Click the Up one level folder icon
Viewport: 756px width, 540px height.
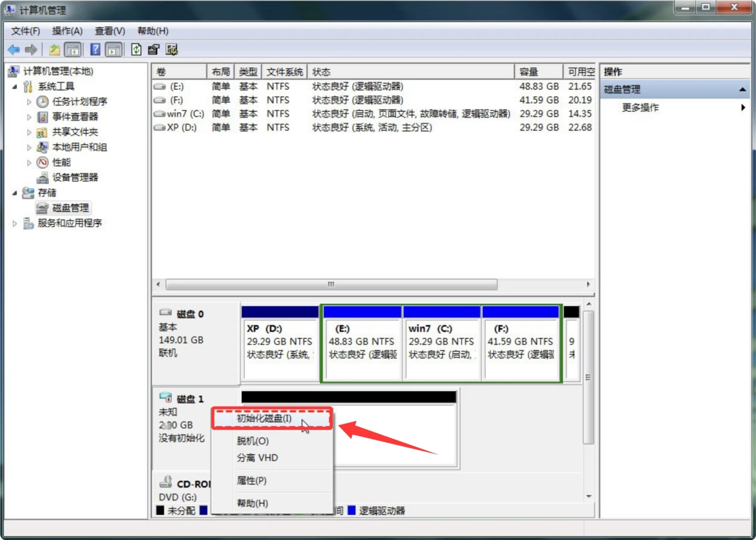tap(55, 49)
